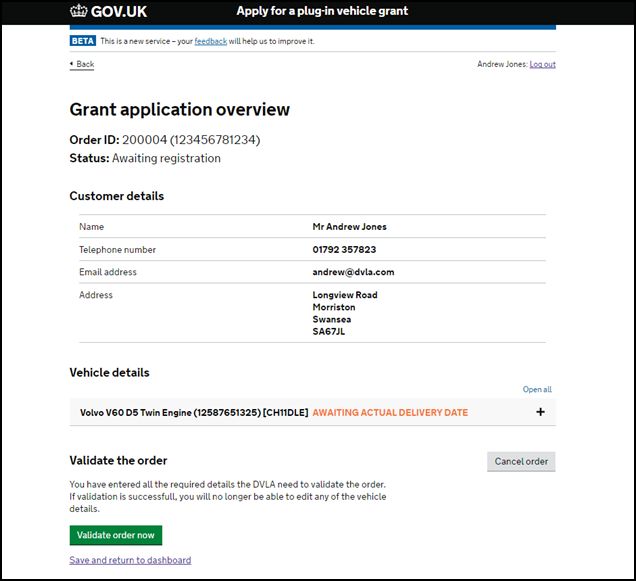Click the Vehicle details heading
This screenshot has width=636, height=581.
click(x=110, y=372)
